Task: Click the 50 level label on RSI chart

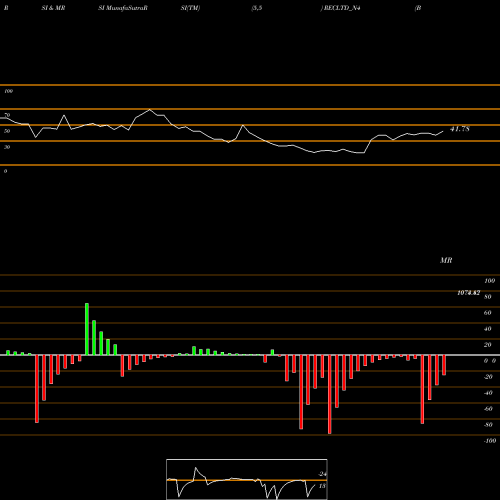Action: (x=7, y=131)
